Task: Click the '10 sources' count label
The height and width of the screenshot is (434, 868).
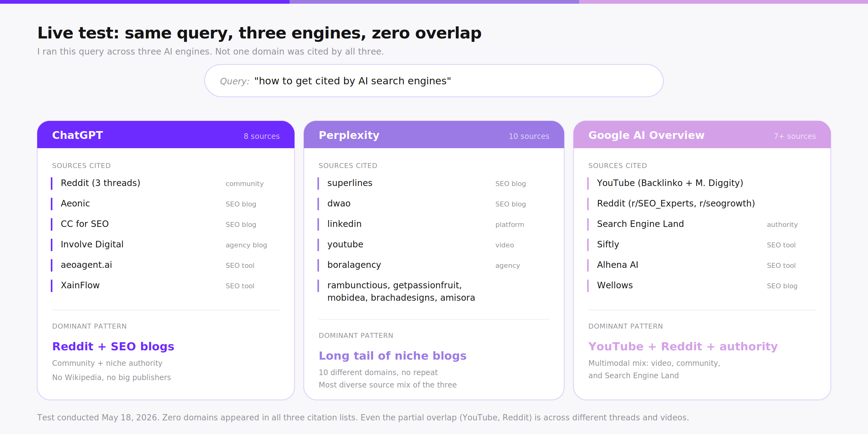Action: (x=529, y=136)
